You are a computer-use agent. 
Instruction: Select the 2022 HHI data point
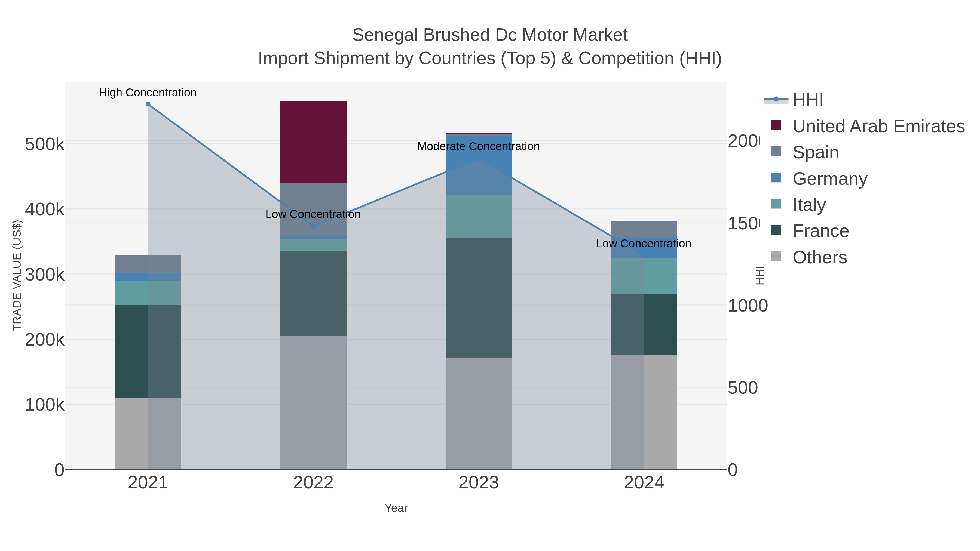(314, 227)
